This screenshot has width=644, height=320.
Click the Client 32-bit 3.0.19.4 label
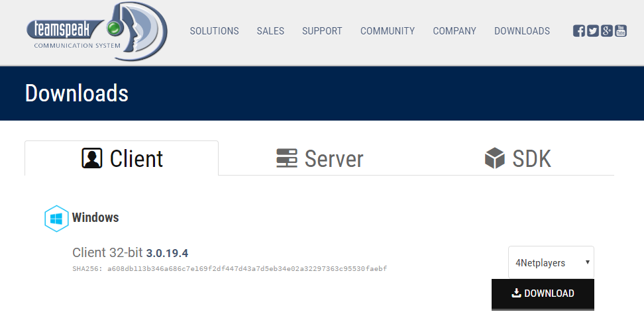131,252
